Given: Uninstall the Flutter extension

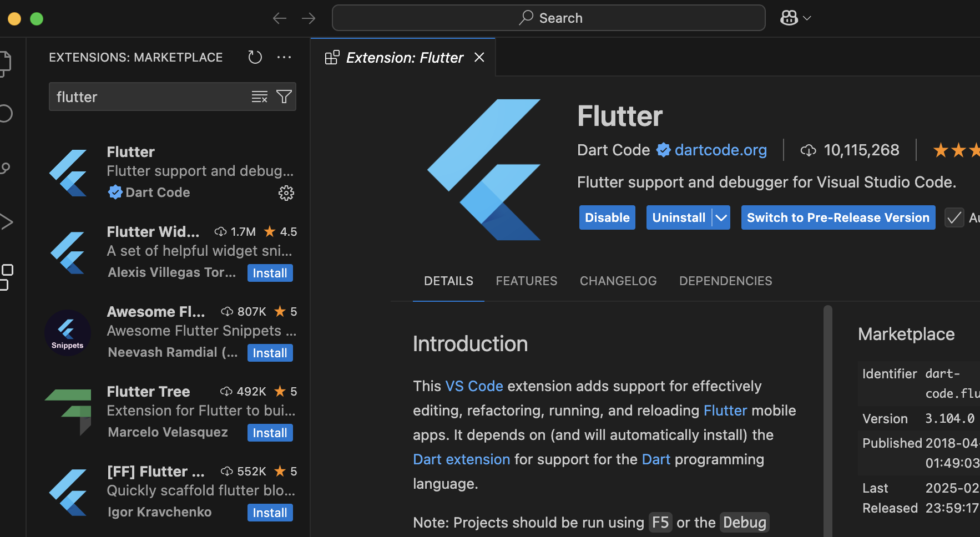Looking at the screenshot, I should pyautogui.click(x=679, y=217).
